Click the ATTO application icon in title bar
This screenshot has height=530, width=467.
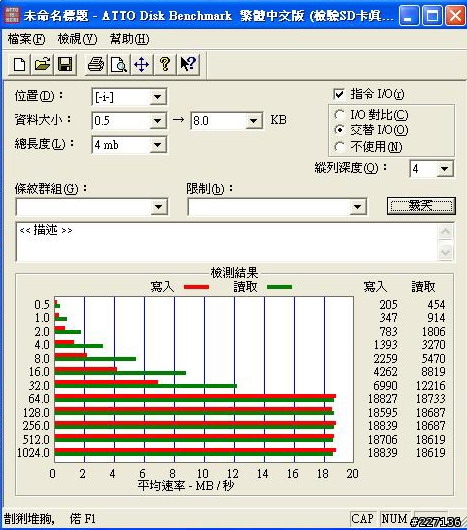11,16
